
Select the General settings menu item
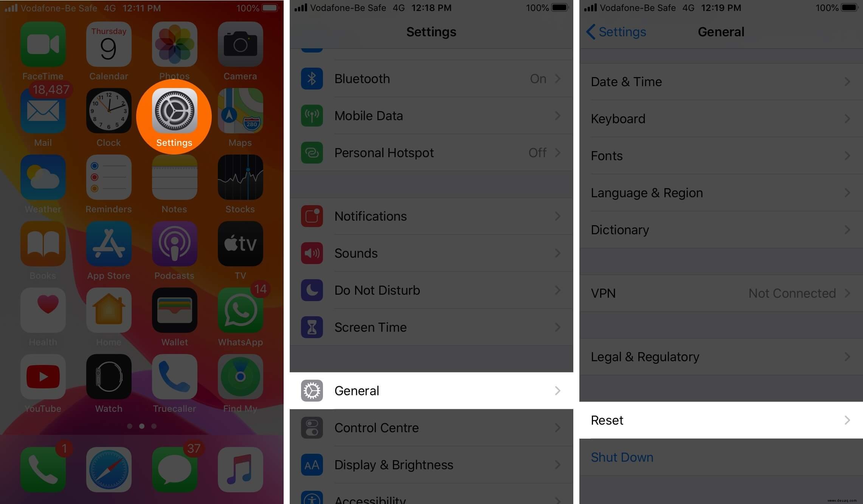click(x=431, y=391)
